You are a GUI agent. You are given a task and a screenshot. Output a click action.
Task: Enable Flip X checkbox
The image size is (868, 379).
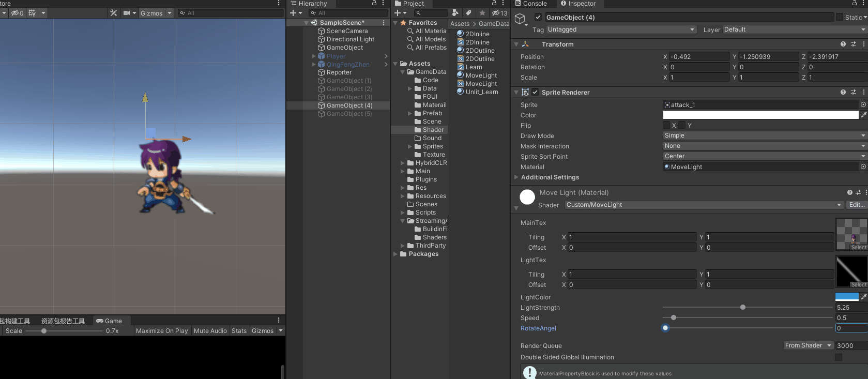coord(666,125)
